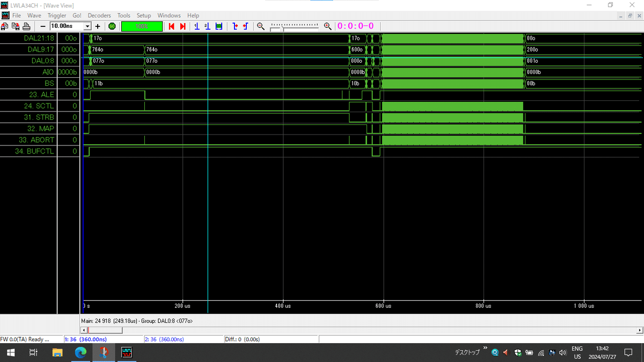Jump to the first trigger with red left icon

click(x=171, y=26)
